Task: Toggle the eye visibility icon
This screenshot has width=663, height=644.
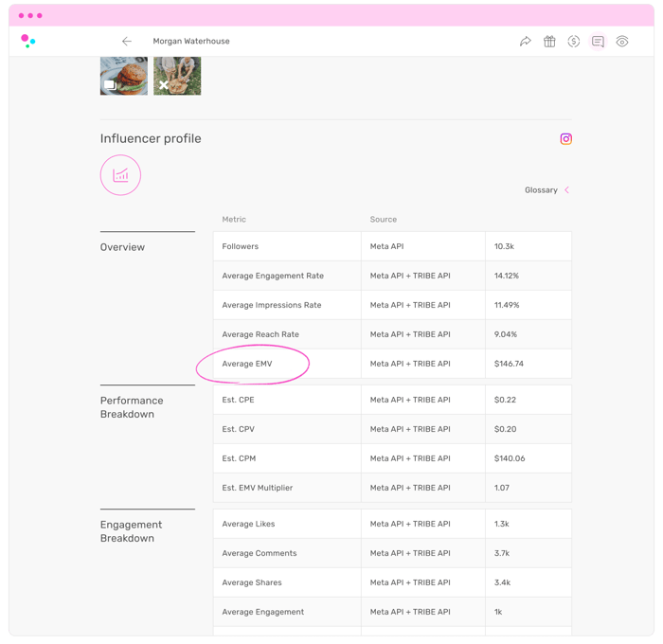Action: pos(622,42)
